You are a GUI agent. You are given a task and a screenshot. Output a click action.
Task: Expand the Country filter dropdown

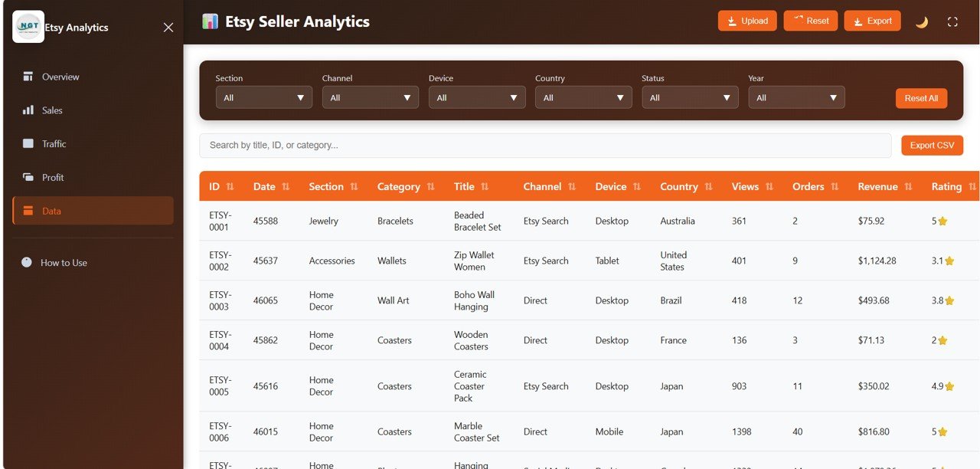(583, 97)
